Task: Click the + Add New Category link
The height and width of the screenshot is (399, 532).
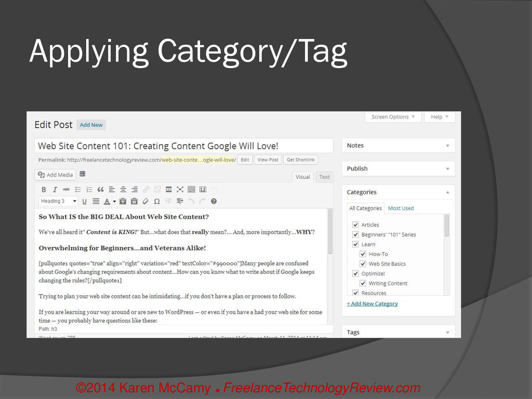Action: (372, 303)
